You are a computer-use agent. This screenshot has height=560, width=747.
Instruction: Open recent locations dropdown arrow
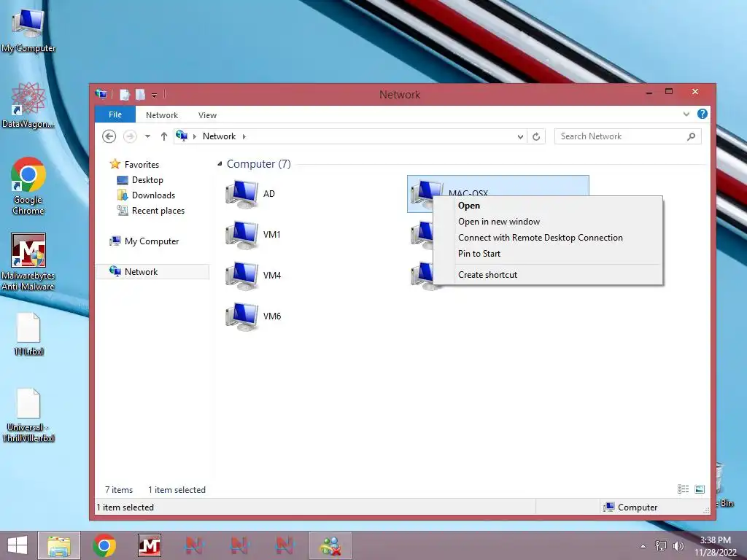point(147,136)
